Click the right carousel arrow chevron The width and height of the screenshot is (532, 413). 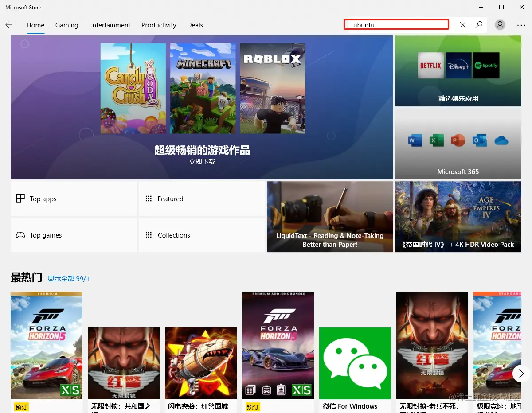pos(520,374)
